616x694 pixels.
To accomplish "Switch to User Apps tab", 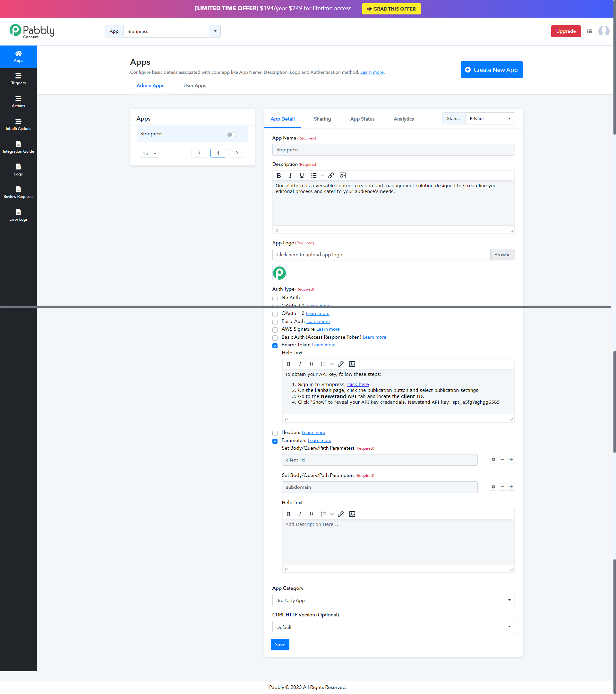I will pyautogui.click(x=194, y=86).
